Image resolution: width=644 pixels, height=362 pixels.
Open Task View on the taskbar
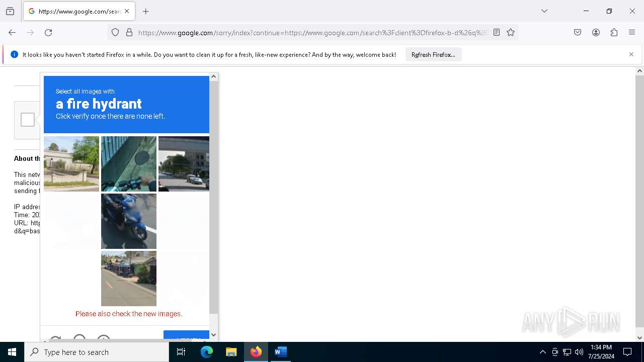(181, 352)
